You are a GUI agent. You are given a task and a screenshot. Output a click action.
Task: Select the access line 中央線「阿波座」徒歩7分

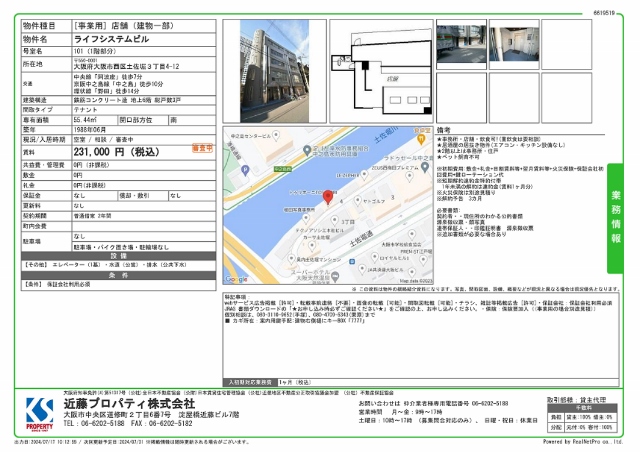(x=108, y=77)
